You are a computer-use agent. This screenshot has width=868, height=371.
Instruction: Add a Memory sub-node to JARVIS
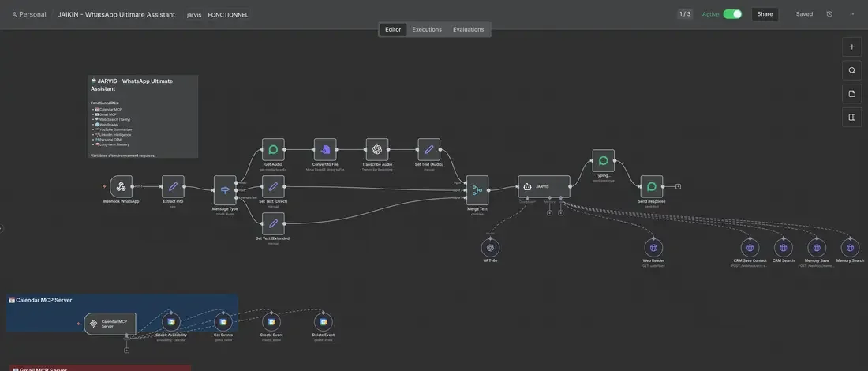point(550,212)
